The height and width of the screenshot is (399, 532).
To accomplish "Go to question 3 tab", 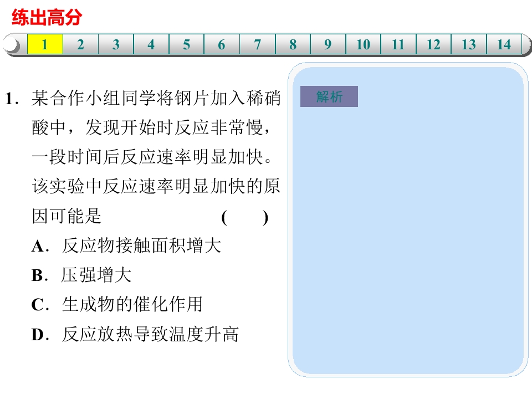I will tap(116, 44).
